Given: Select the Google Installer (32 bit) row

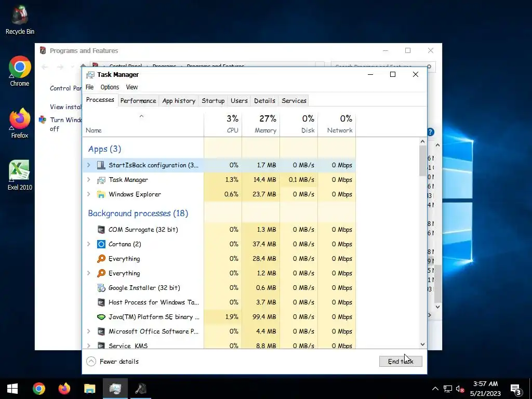Looking at the screenshot, I should pos(219,288).
